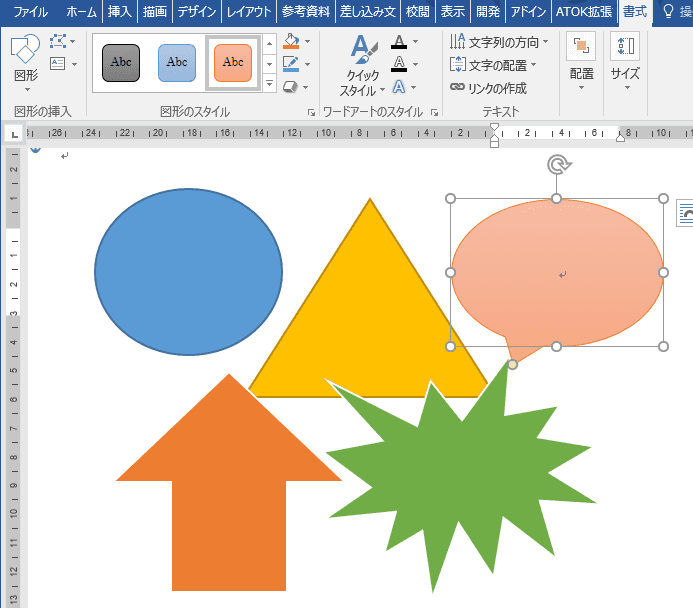The width and height of the screenshot is (693, 608).
Task: Click the edit shape points icon
Action: tap(58, 41)
